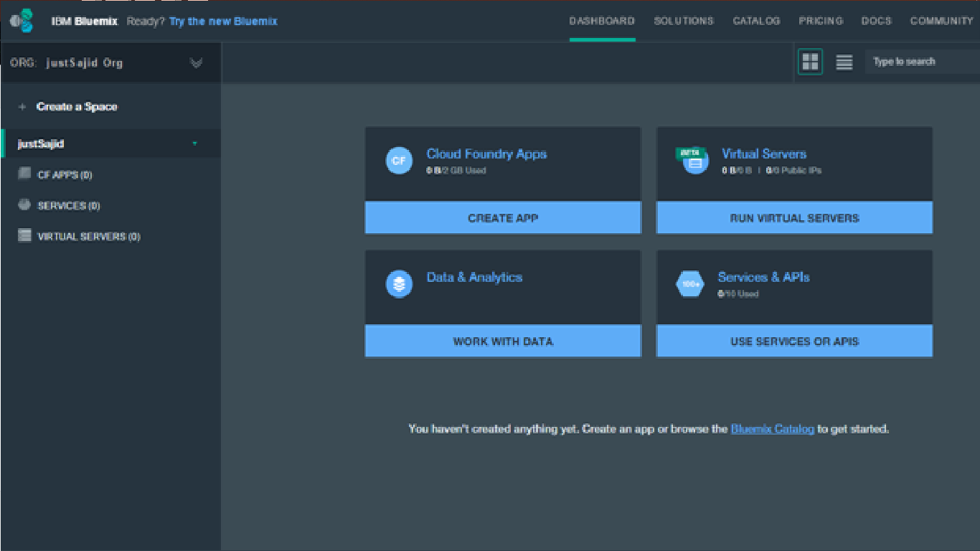The image size is (980, 551).
Task: Click the Virtual Servers title
Action: (x=764, y=154)
